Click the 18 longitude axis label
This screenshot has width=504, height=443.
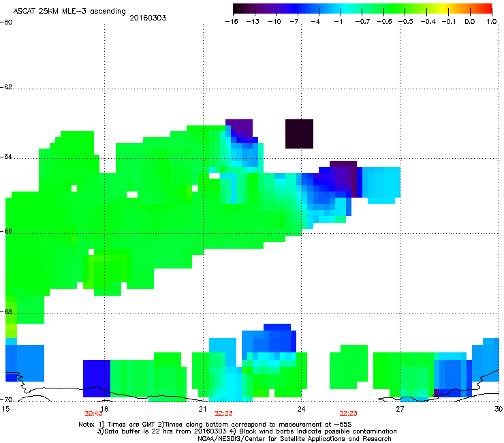pos(104,409)
